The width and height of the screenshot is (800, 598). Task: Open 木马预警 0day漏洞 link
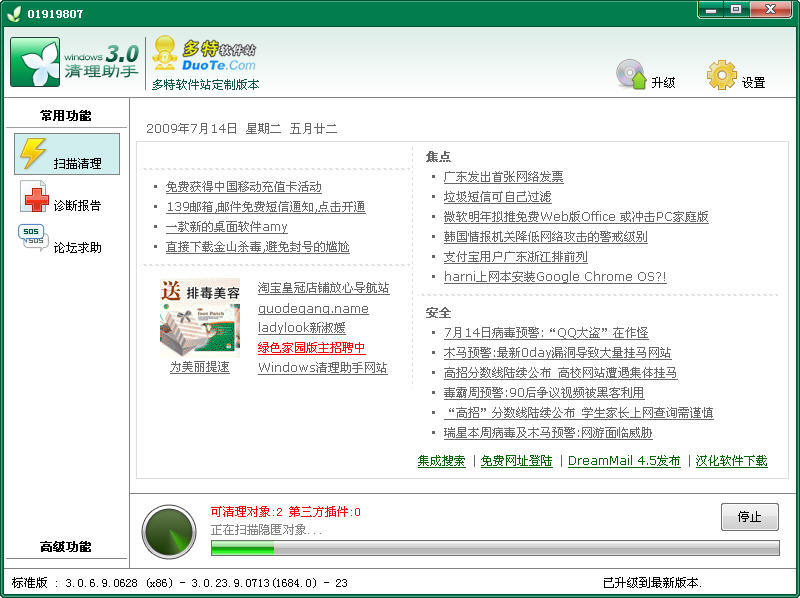[557, 353]
